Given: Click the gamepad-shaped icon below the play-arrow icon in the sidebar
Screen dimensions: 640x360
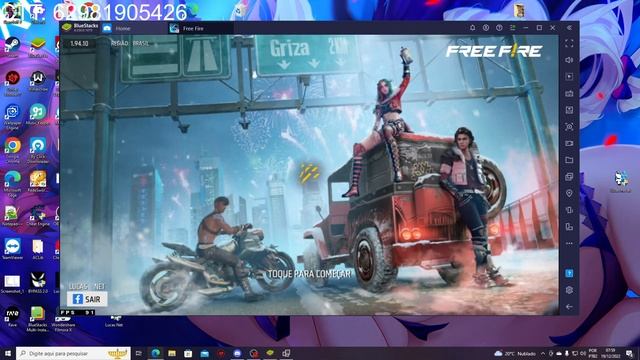Looking at the screenshot, I should click(569, 93).
